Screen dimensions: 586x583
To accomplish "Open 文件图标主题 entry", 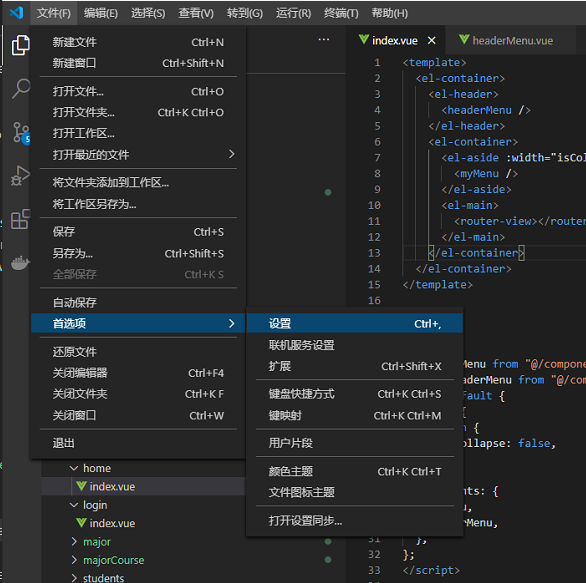I will point(354,492).
